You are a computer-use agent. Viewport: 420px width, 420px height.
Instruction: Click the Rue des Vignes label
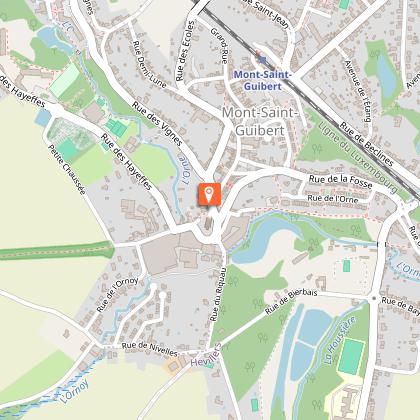157,124
